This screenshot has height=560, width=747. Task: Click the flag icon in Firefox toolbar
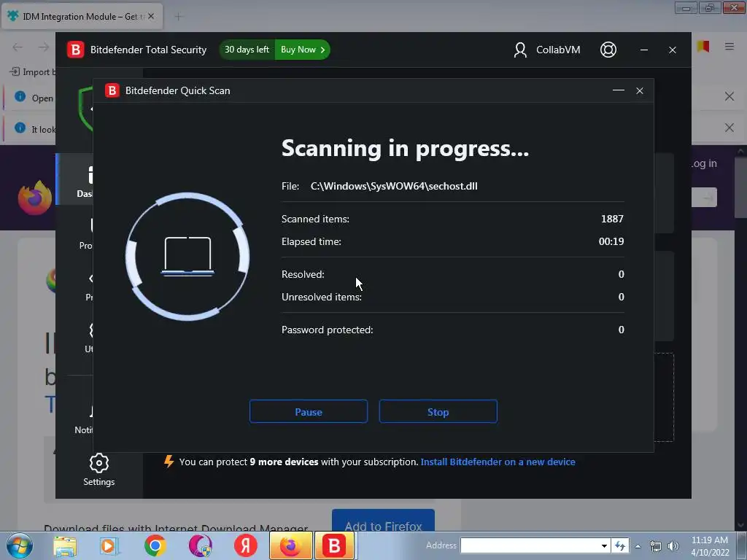click(x=703, y=47)
